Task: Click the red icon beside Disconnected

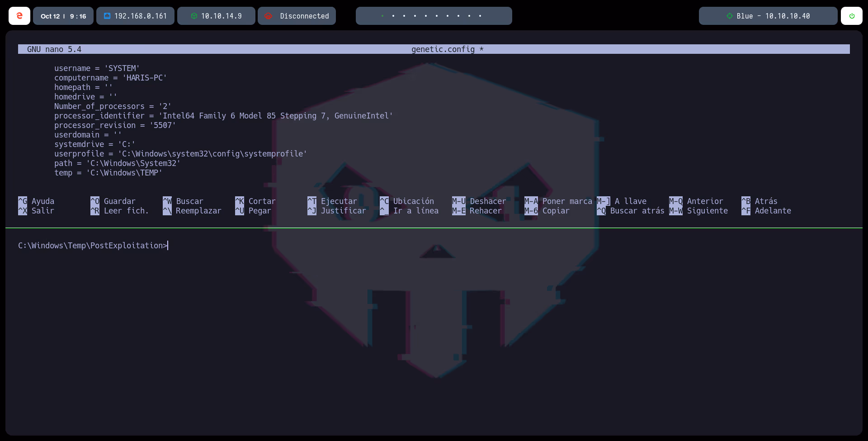Action: click(269, 16)
